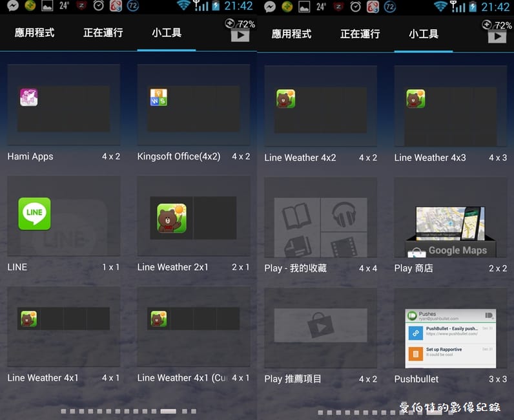Tap the Play Store shop icon in left screen header

(240, 35)
